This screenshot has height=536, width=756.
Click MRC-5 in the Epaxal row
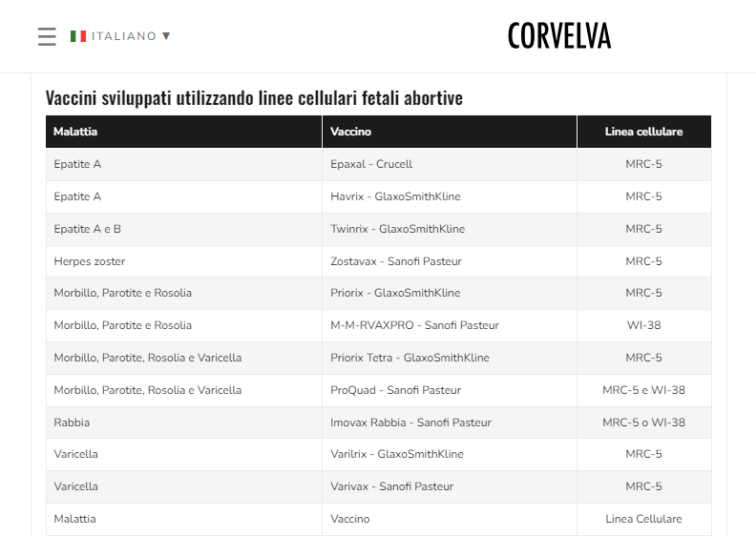[643, 164]
